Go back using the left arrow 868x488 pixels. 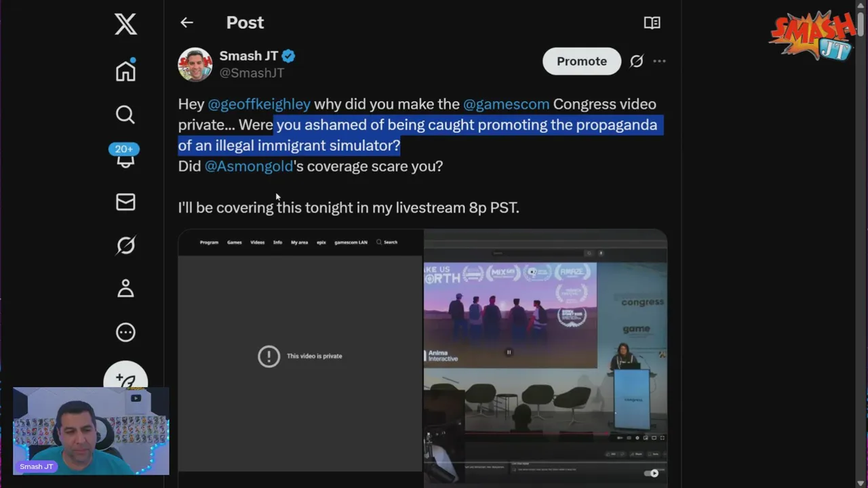pos(186,22)
